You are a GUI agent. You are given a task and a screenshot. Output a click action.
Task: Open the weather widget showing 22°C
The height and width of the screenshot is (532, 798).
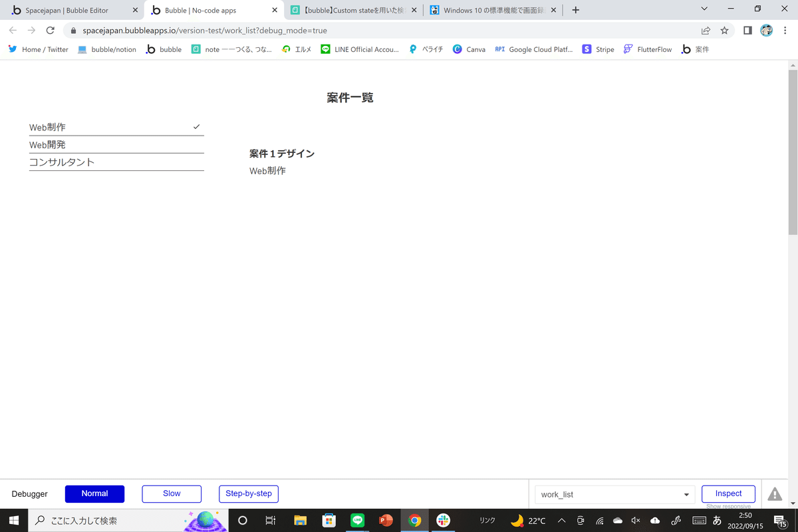tap(528, 521)
